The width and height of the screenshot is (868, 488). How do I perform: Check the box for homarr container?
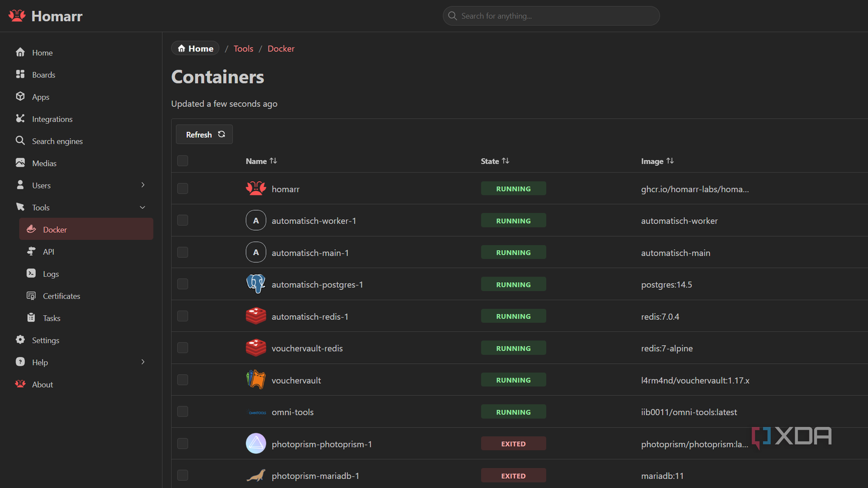pyautogui.click(x=182, y=188)
